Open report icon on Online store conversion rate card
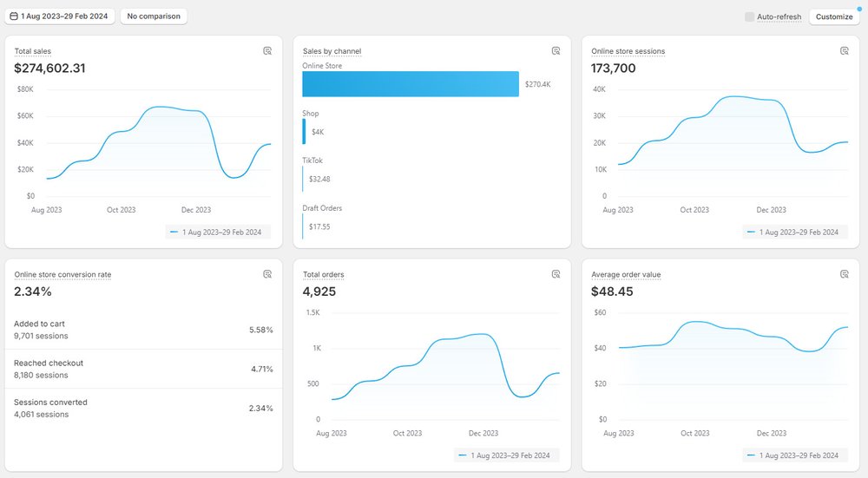868x478 pixels. [x=267, y=274]
